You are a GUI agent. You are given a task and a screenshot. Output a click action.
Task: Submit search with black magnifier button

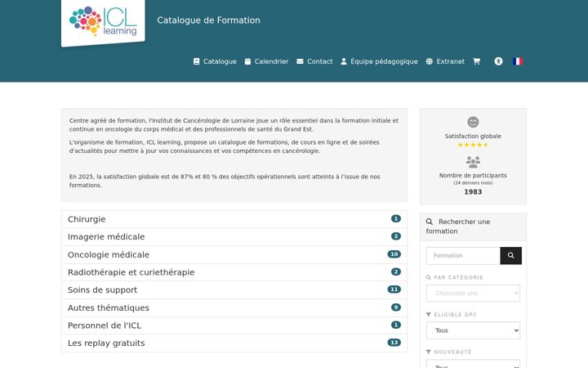(510, 255)
